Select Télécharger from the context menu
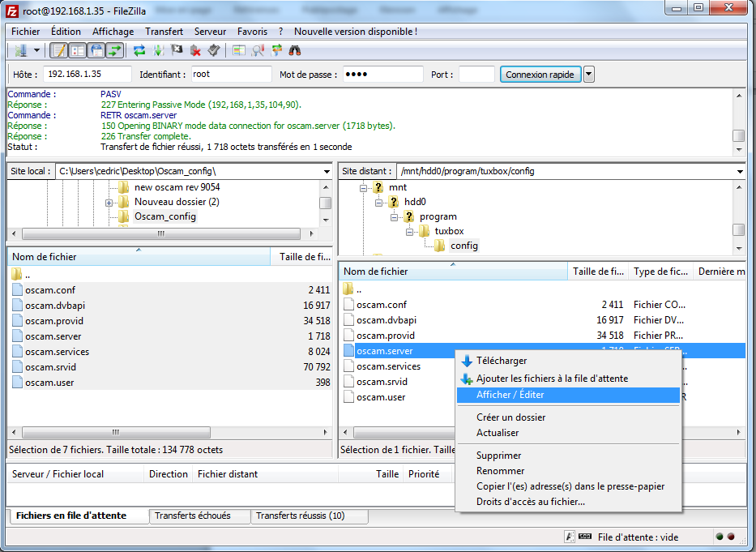This screenshot has height=552, width=756. point(502,361)
